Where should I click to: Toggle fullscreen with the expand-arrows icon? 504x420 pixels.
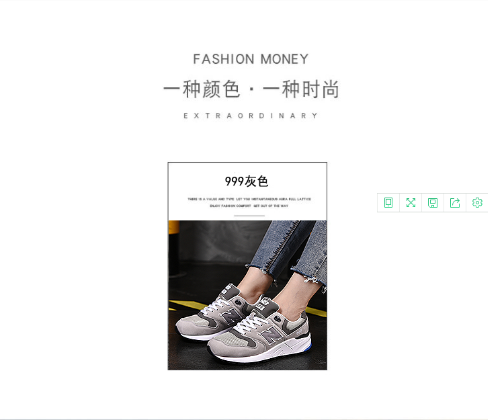(411, 203)
